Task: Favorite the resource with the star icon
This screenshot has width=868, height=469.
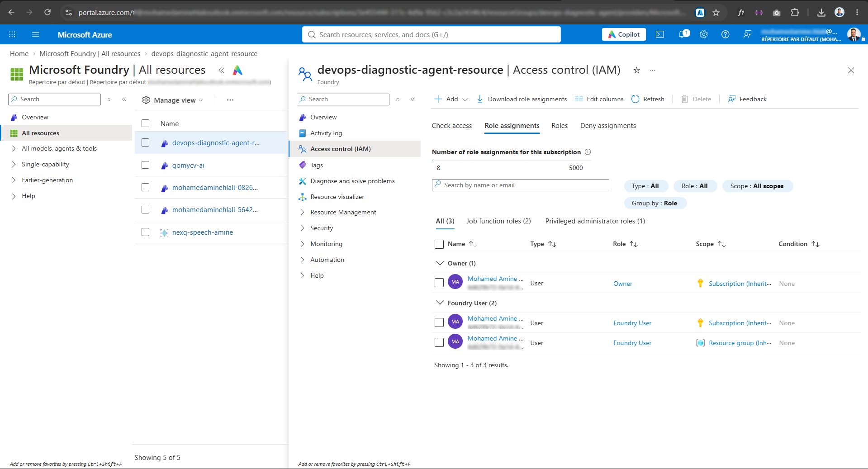Action: (x=636, y=70)
